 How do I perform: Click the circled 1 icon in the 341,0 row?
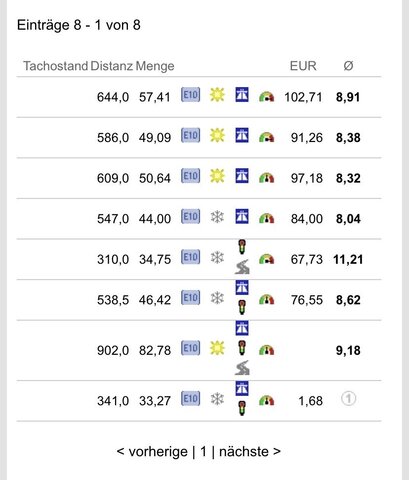(x=349, y=398)
